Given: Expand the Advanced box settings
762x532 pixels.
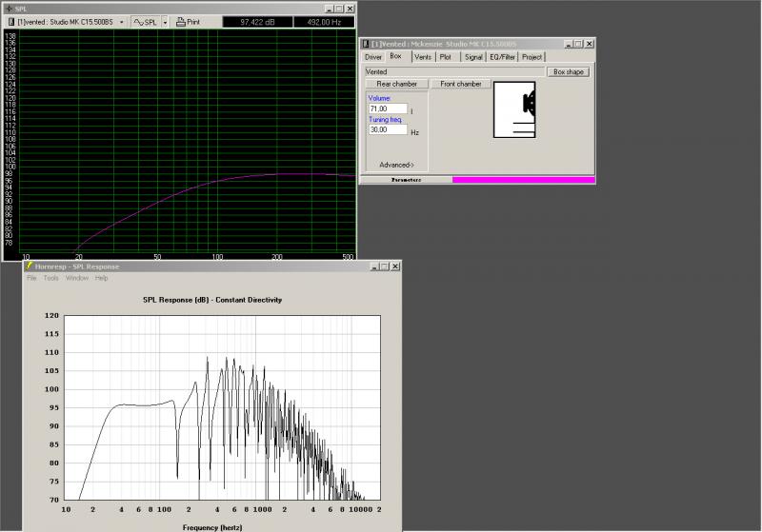Looking at the screenshot, I should click(396, 165).
